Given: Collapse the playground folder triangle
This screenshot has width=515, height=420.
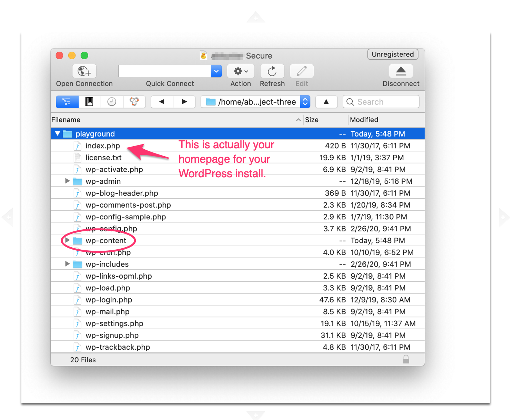Looking at the screenshot, I should click(x=58, y=134).
